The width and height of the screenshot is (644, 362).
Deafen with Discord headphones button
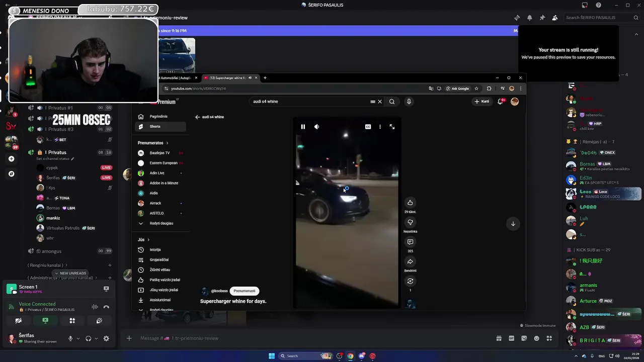point(89,338)
